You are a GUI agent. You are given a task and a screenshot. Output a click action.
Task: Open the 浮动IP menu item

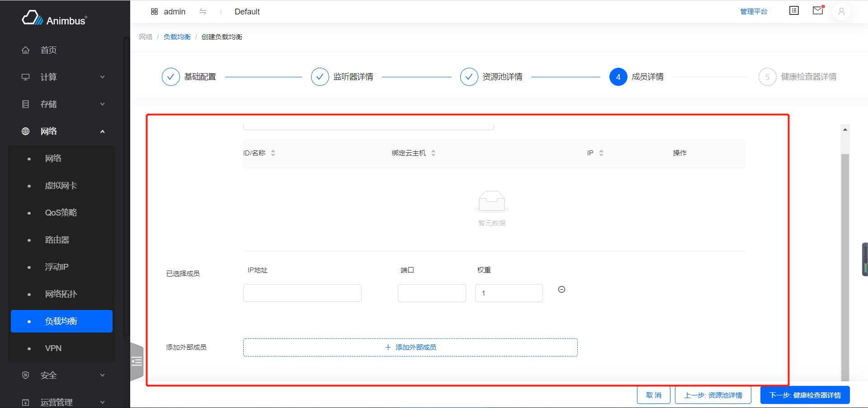pos(57,267)
